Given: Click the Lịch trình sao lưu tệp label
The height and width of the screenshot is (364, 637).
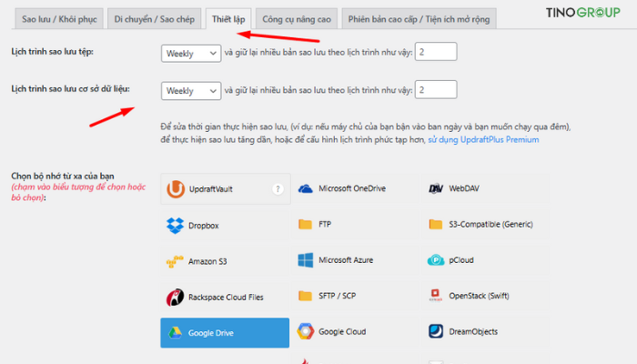Looking at the screenshot, I should pos(53,52).
